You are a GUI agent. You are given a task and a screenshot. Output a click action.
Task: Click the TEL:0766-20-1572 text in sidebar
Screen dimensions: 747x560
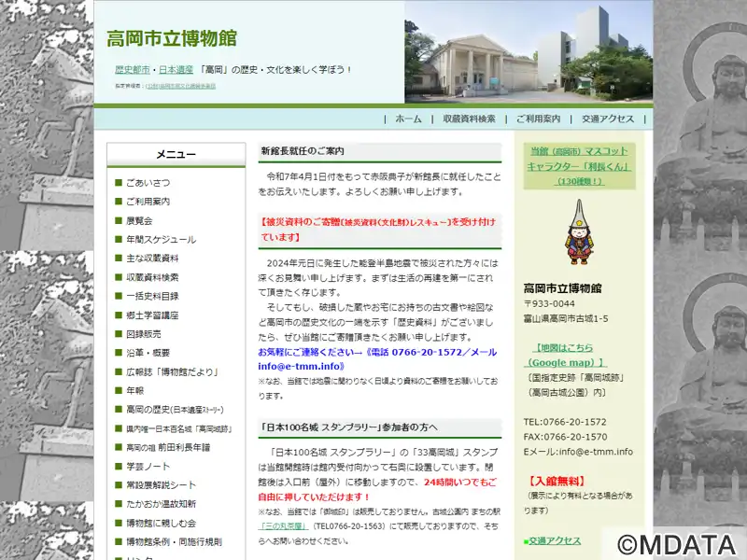tap(565, 422)
